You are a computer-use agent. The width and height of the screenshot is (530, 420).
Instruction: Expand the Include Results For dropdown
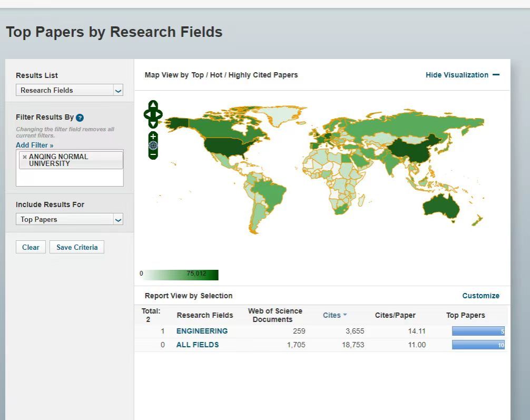pos(69,219)
